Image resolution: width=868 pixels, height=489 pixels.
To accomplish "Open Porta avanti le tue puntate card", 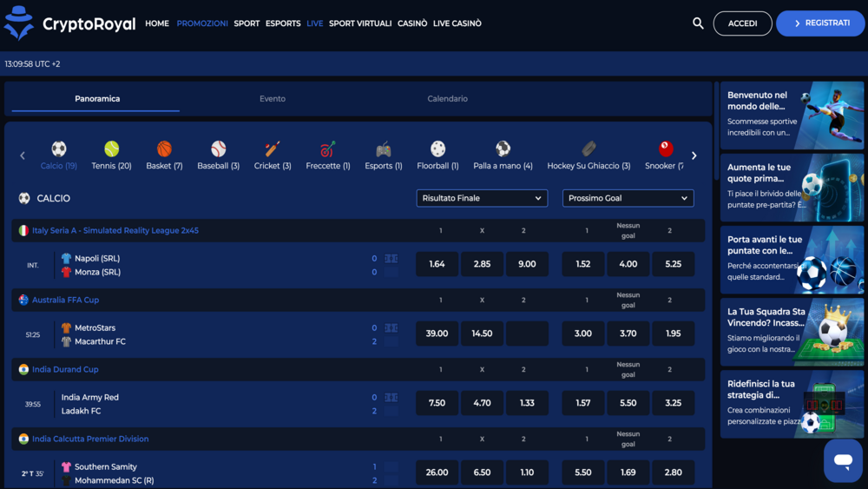I will click(x=792, y=260).
